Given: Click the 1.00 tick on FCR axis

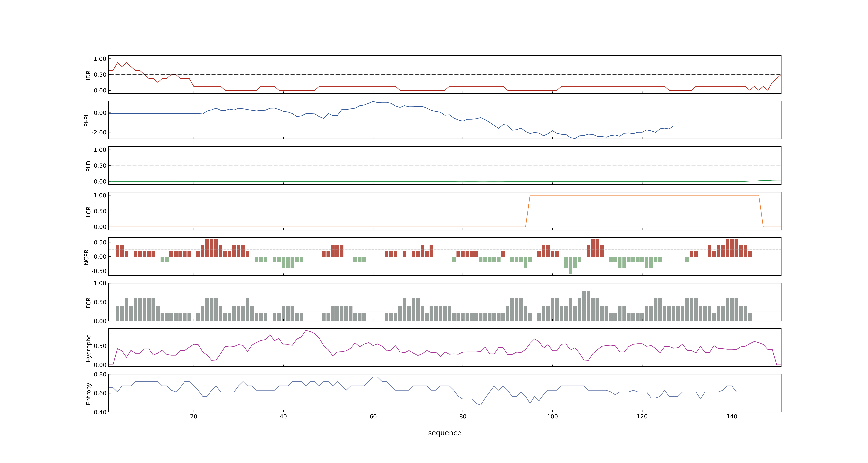Looking at the screenshot, I should [x=100, y=283].
